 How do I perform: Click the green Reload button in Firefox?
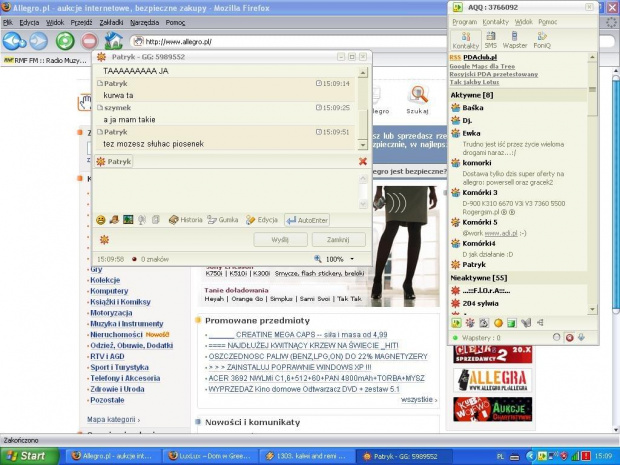click(x=64, y=41)
